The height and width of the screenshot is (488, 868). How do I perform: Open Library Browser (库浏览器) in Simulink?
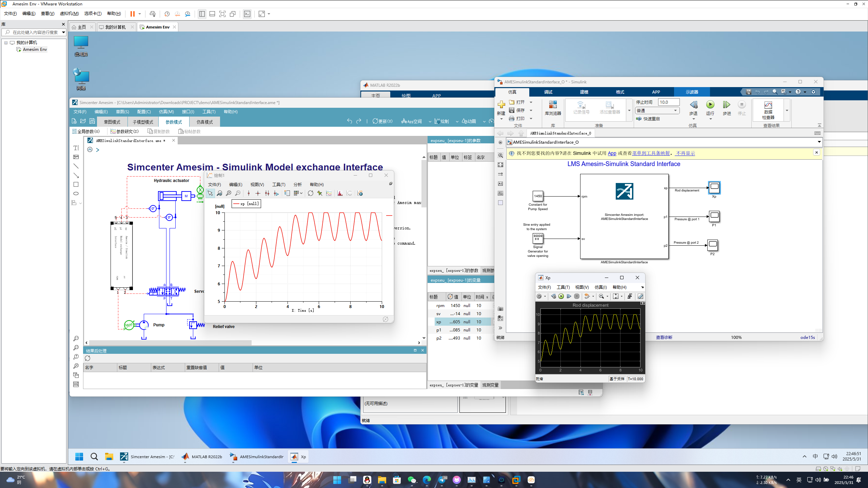click(x=553, y=108)
